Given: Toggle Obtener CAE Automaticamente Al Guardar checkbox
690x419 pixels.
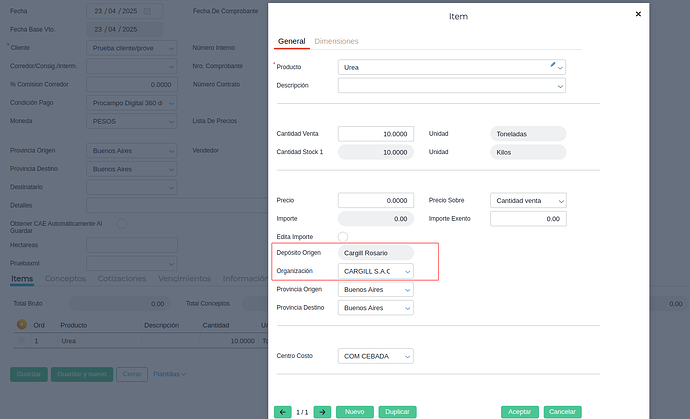Looking at the screenshot, I should (123, 222).
